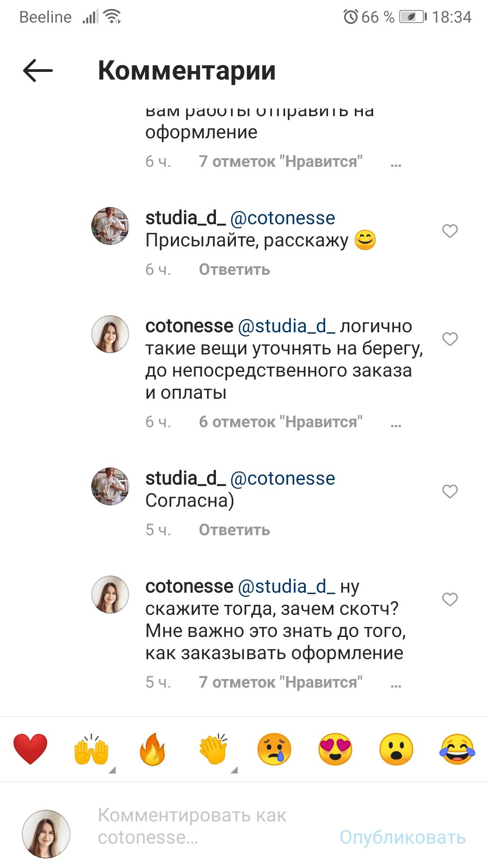The width and height of the screenshot is (488, 868).
Task: Like the "зачем скотч?" comment
Action: (x=450, y=599)
